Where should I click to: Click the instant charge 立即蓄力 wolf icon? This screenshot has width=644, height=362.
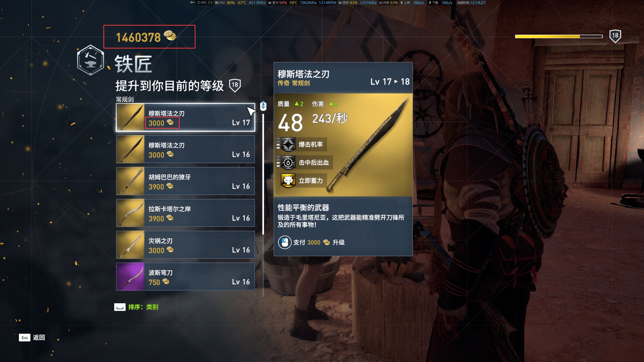288,180
